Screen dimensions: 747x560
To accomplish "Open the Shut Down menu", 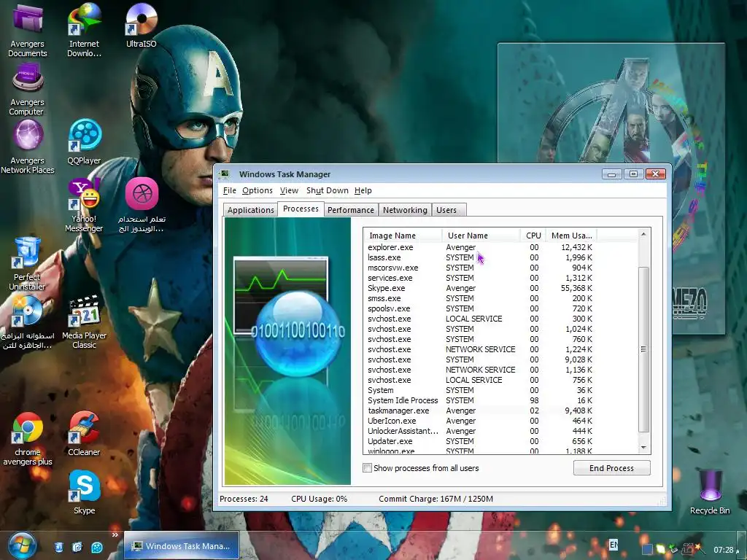I will coord(328,190).
